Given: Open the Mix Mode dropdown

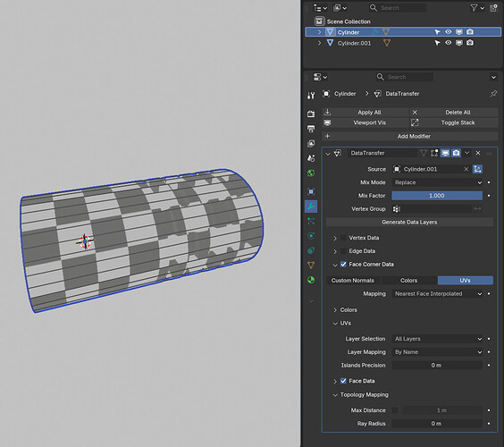Looking at the screenshot, I should (437, 182).
